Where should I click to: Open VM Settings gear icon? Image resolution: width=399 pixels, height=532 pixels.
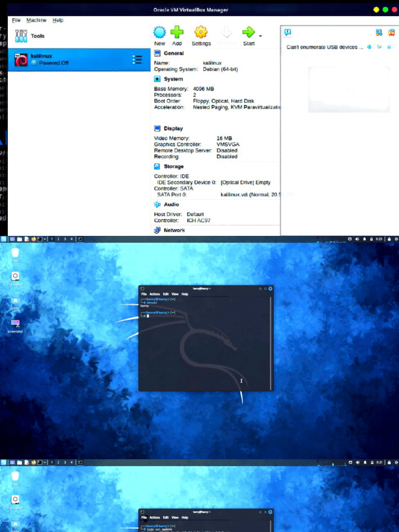(201, 33)
